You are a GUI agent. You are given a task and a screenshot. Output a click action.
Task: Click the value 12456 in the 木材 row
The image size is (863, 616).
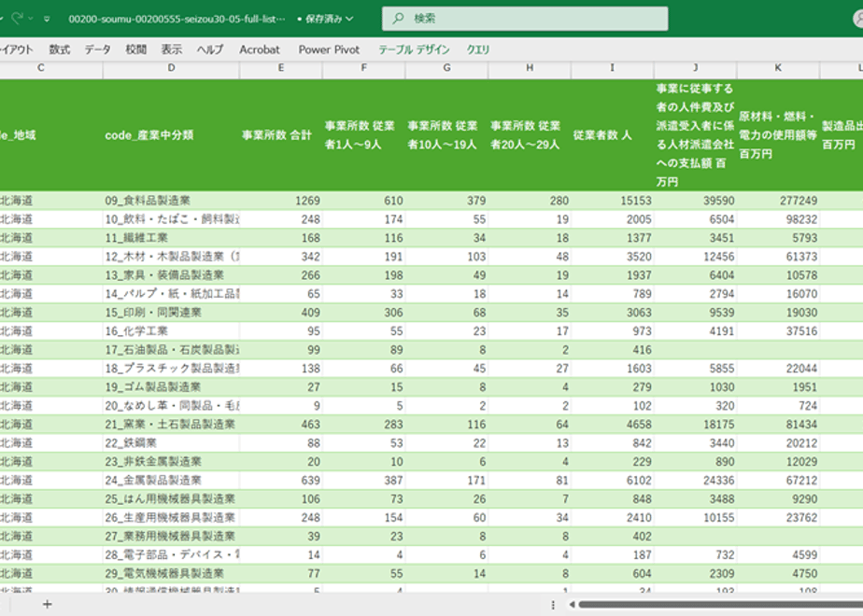coord(695,257)
